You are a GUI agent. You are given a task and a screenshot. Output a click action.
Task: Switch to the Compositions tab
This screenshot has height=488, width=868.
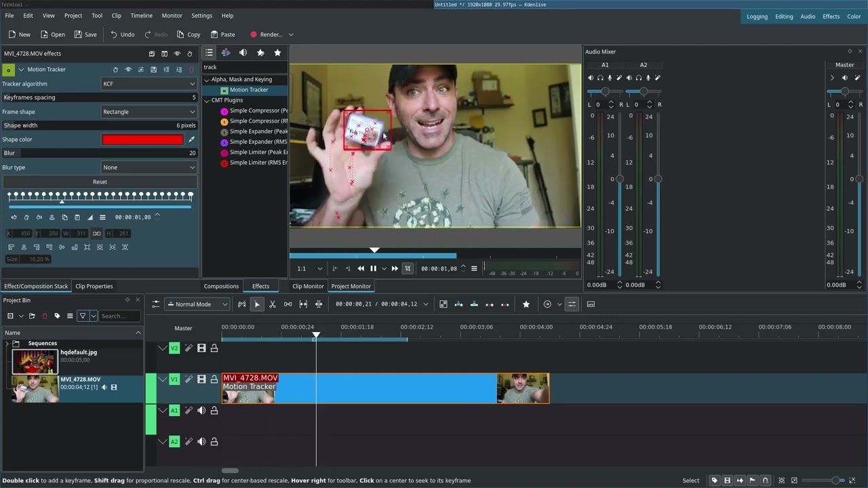(221, 286)
